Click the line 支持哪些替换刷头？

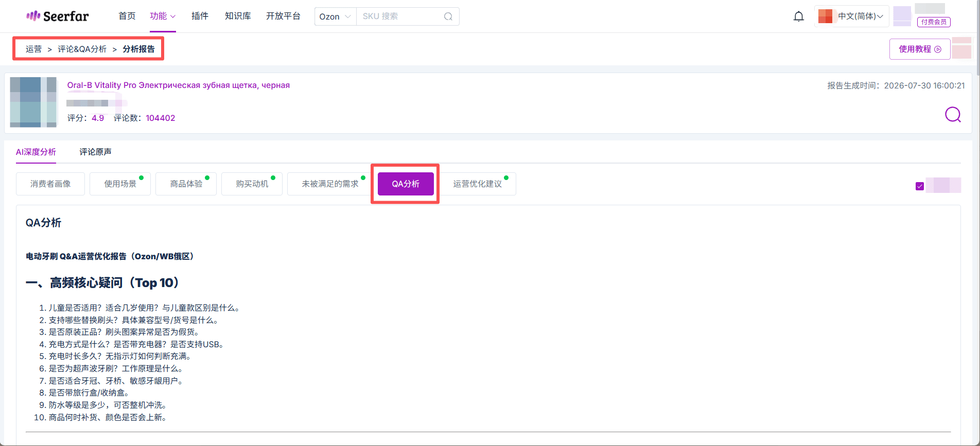[135, 320]
